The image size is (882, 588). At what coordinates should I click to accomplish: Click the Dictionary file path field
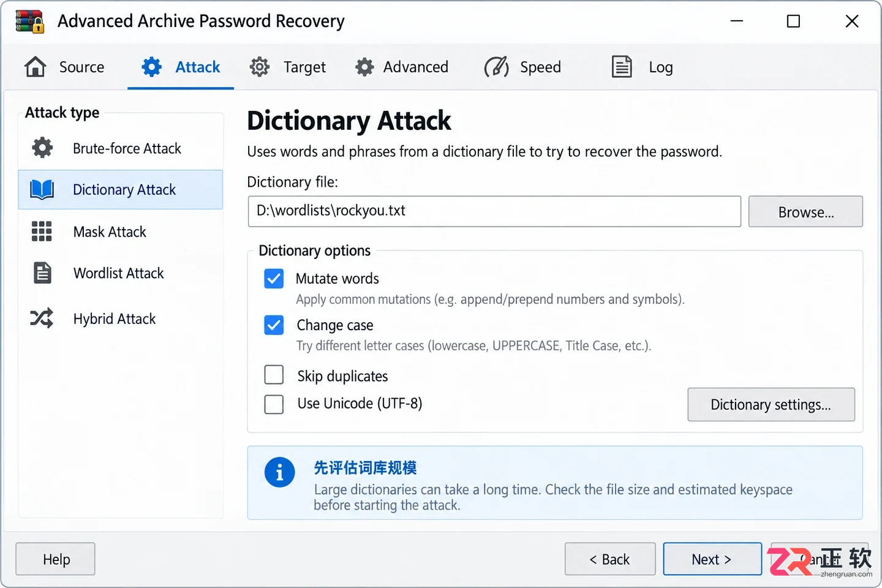[x=494, y=211]
